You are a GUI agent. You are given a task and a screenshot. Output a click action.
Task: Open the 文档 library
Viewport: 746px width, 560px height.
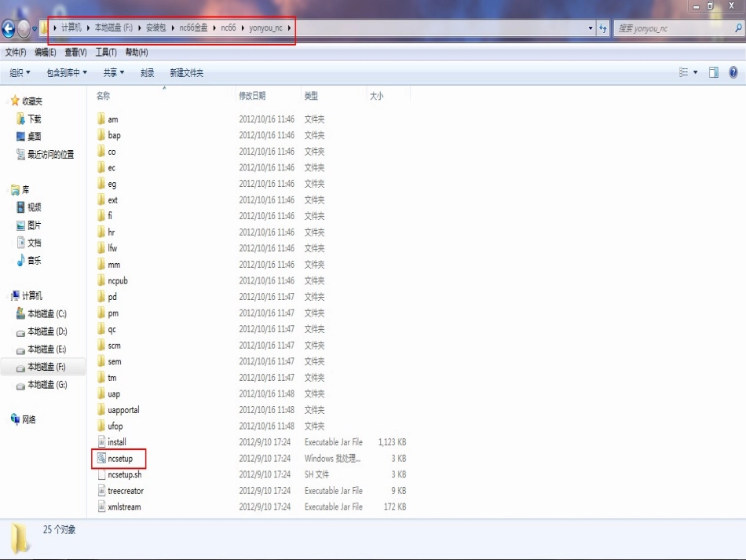(x=35, y=243)
